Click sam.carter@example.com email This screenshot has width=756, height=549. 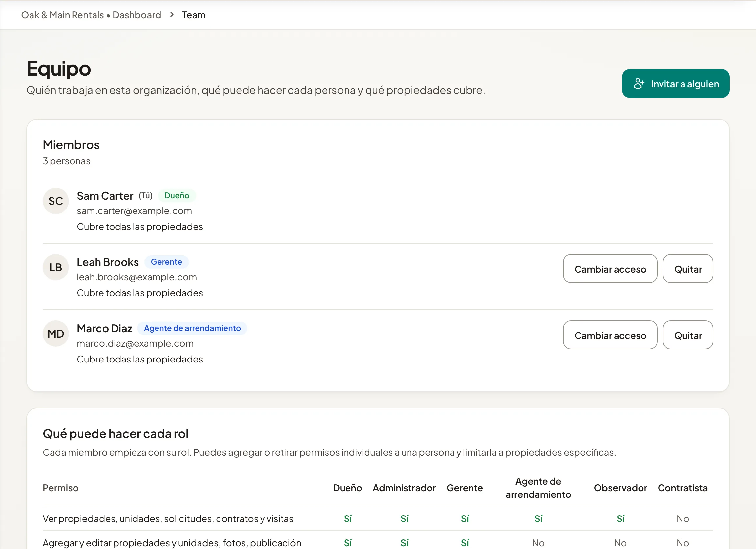point(134,211)
